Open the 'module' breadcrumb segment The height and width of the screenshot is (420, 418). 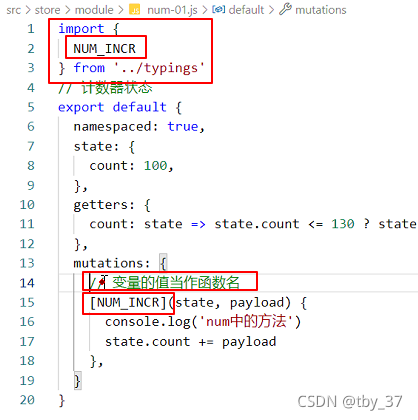94,10
